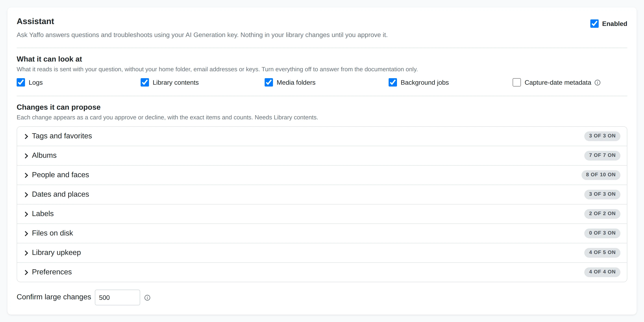Uncheck the Media folders checkbox
644x322 pixels.
tap(269, 82)
